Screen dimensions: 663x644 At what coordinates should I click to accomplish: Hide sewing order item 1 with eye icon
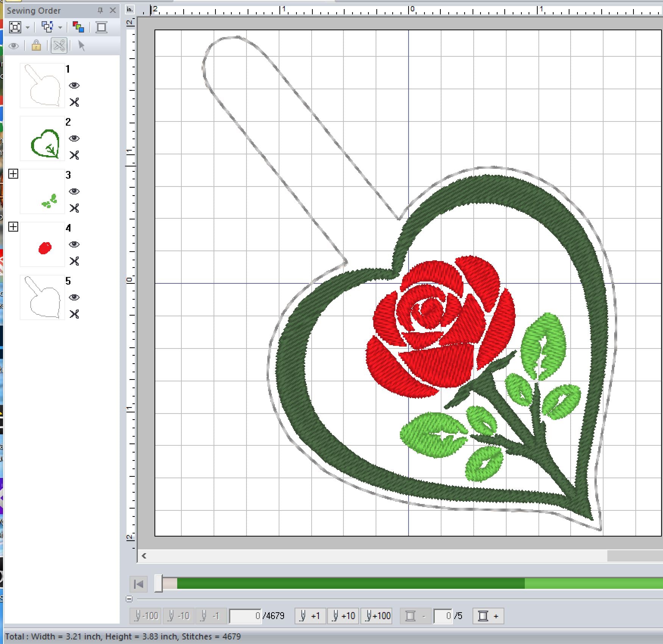click(74, 86)
